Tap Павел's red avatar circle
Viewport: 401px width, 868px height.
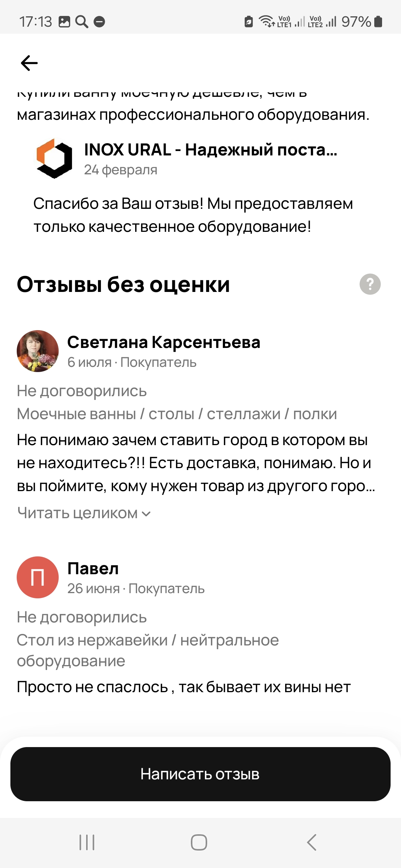point(38,577)
